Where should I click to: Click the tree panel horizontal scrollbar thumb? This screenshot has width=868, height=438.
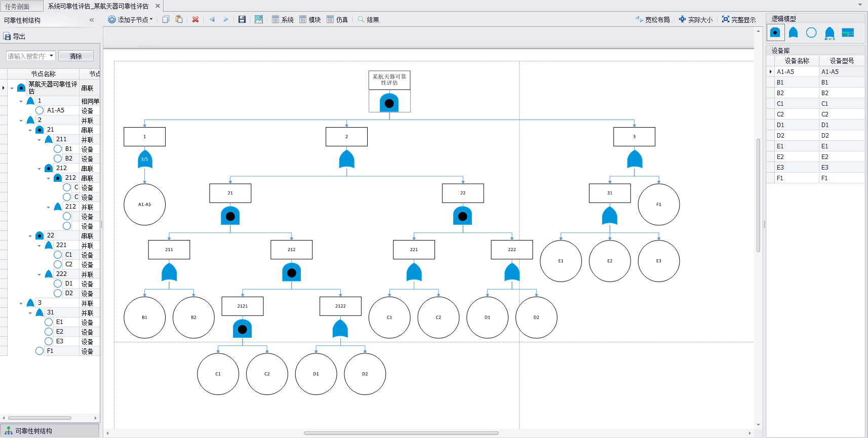(x=40, y=418)
